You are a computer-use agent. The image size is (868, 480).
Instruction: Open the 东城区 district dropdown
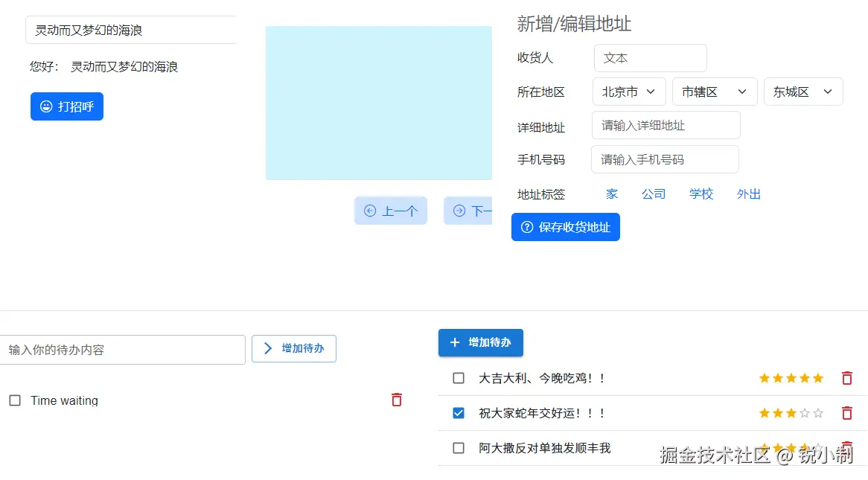tap(802, 92)
